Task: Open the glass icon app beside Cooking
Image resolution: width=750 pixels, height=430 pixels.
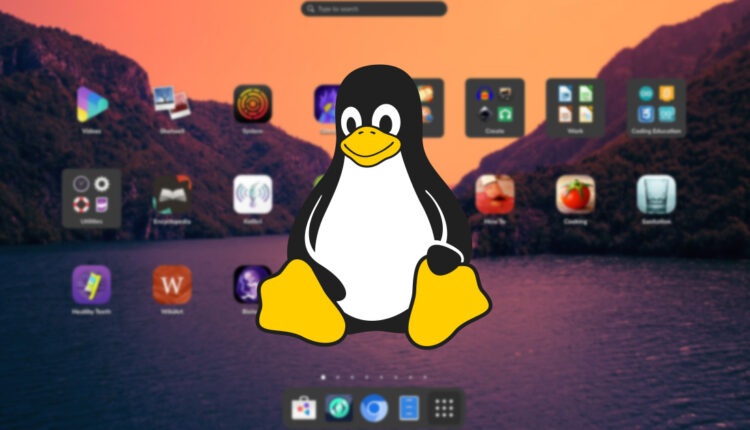Action: (x=656, y=195)
